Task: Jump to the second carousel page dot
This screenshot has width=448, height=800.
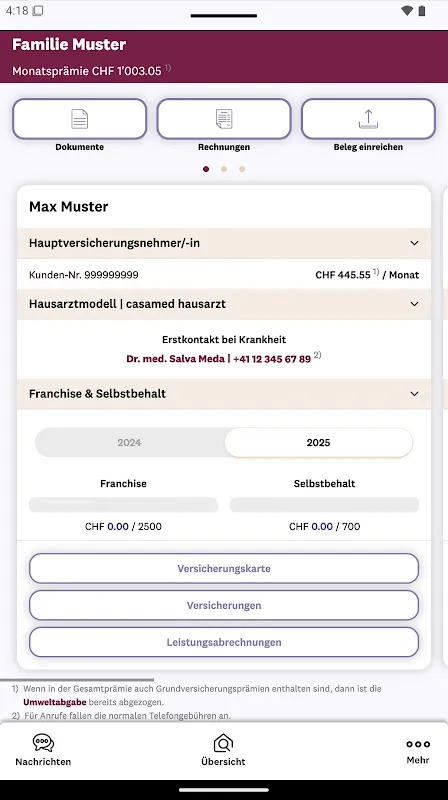Action: pyautogui.click(x=223, y=169)
